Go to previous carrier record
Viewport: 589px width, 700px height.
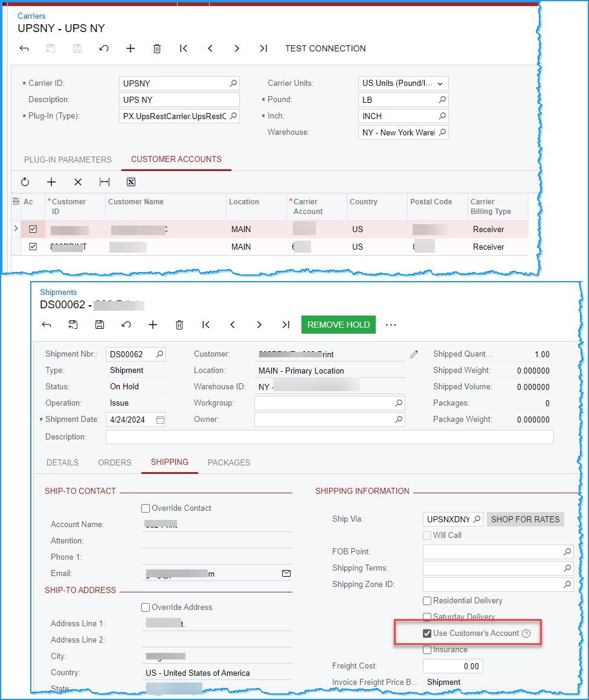pyautogui.click(x=210, y=48)
